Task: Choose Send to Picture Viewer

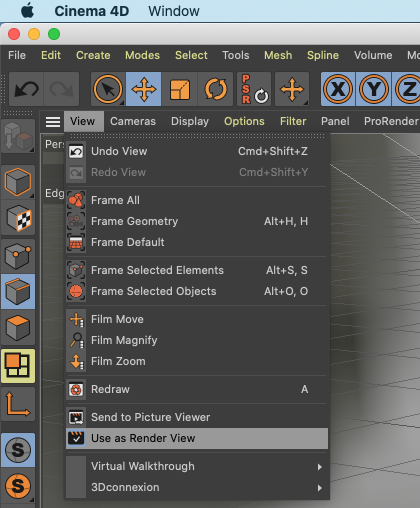Action: pyautogui.click(x=197, y=417)
